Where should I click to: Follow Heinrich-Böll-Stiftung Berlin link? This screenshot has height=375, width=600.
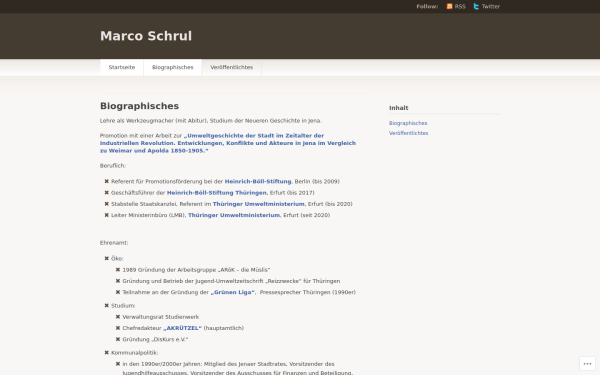point(258,181)
